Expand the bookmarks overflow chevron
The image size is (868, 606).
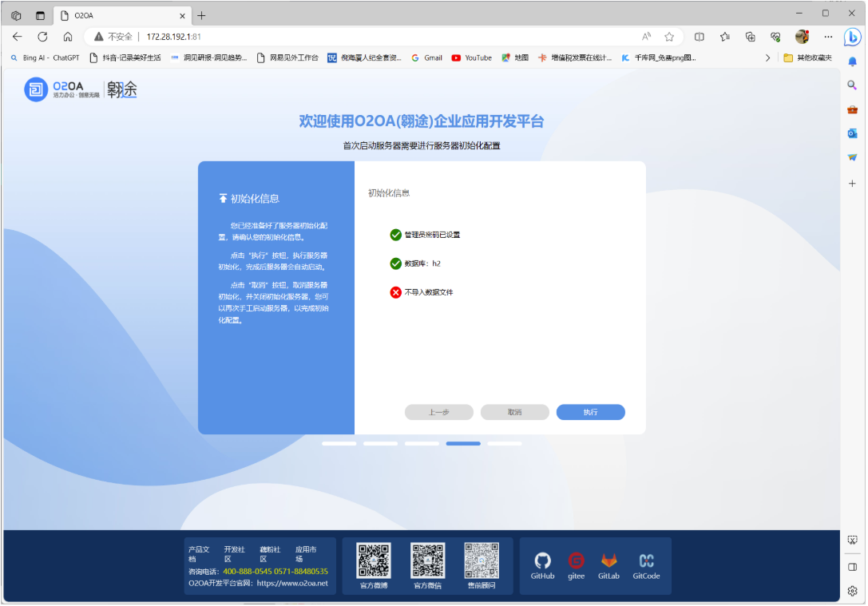point(767,57)
